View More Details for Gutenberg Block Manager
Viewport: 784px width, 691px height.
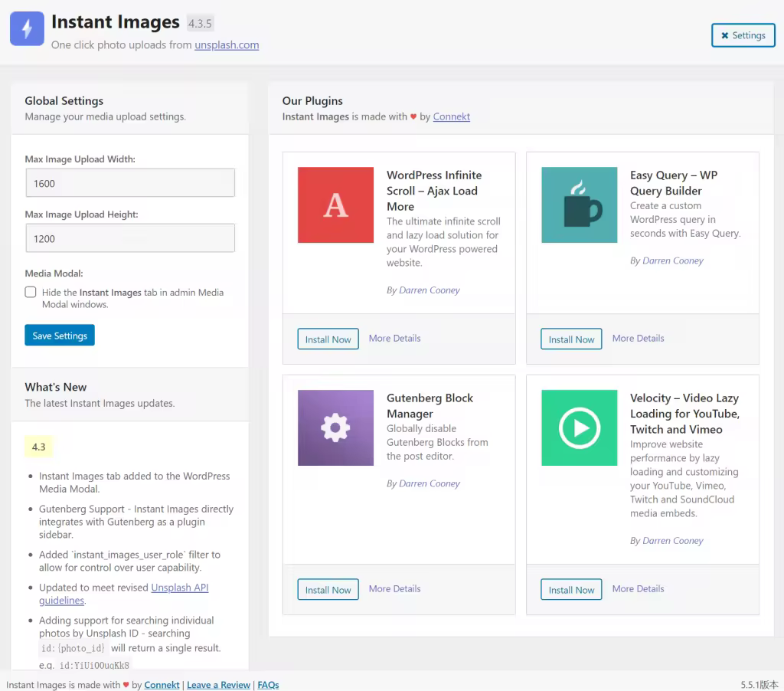point(394,589)
